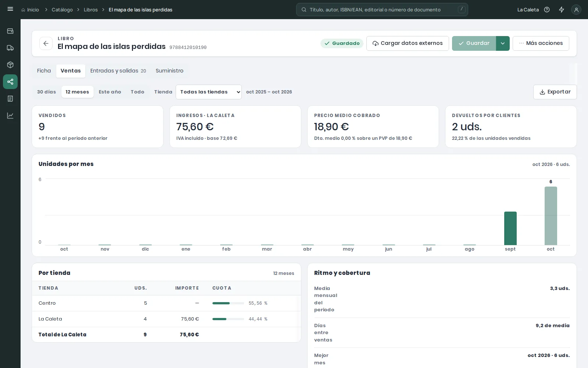The width and height of the screenshot is (588, 368).
Task: Open the Suministro tab
Action: (x=169, y=71)
